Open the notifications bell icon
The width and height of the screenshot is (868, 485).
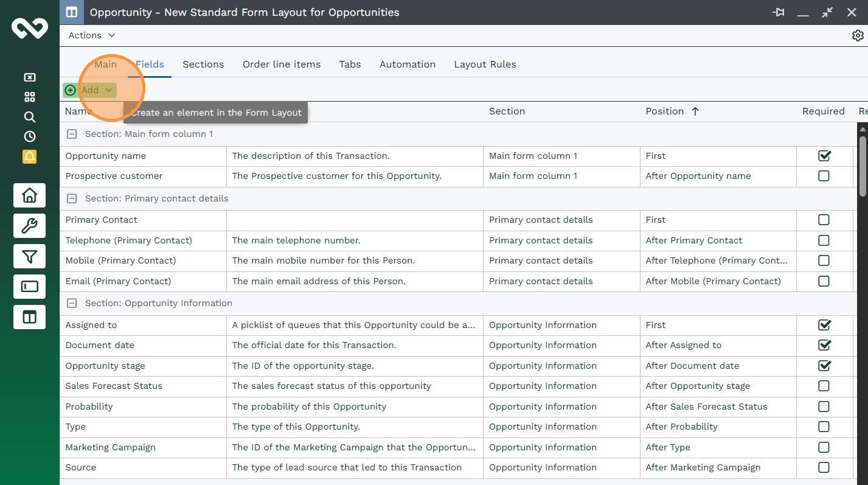click(29, 157)
